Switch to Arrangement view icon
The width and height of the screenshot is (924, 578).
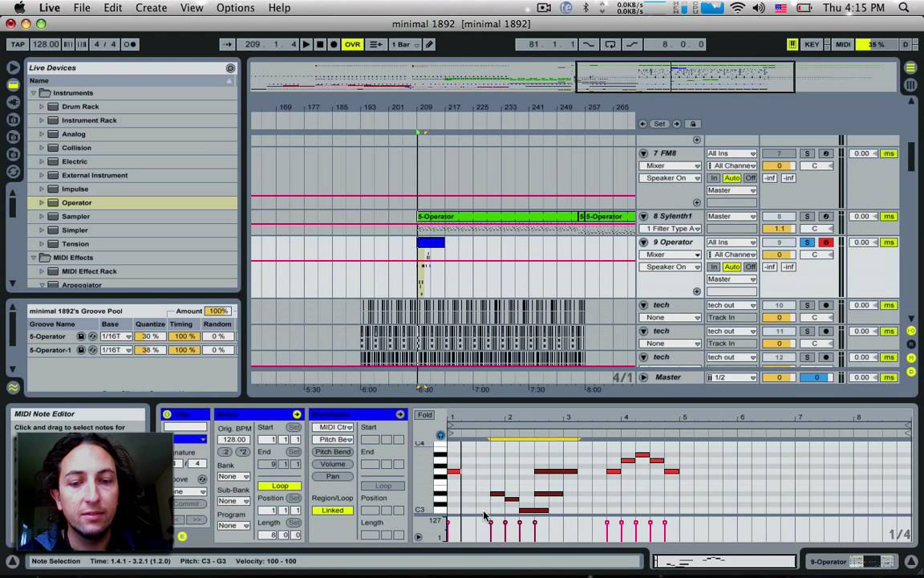(x=910, y=67)
